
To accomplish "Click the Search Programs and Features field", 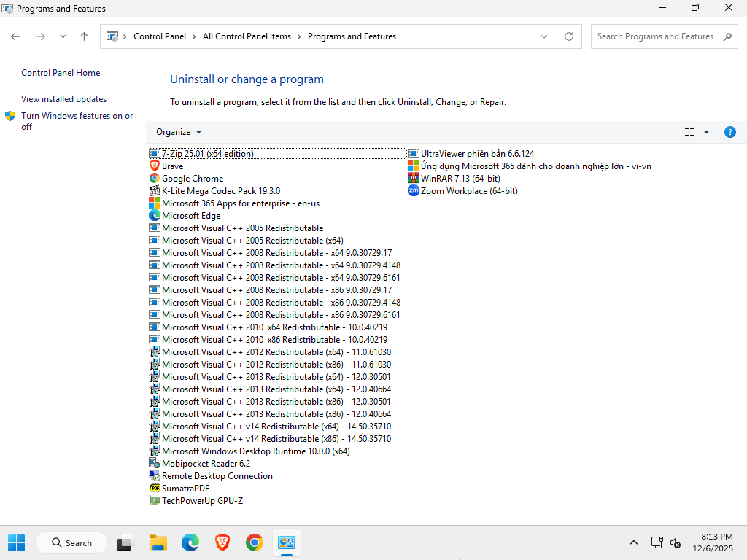I will click(x=655, y=36).
